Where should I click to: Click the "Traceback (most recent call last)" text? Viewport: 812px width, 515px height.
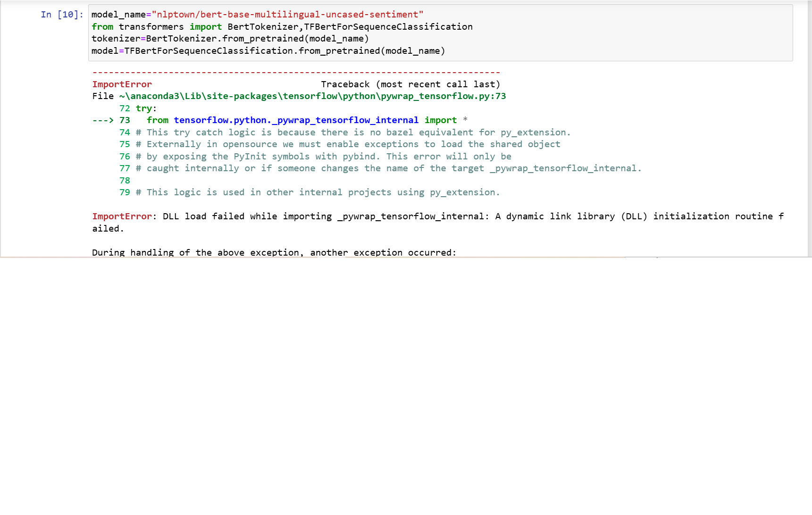click(410, 84)
